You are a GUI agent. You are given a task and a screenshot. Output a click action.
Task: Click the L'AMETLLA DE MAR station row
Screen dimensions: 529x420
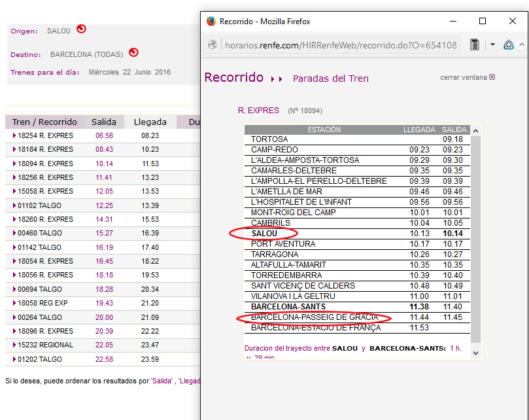coord(357,192)
